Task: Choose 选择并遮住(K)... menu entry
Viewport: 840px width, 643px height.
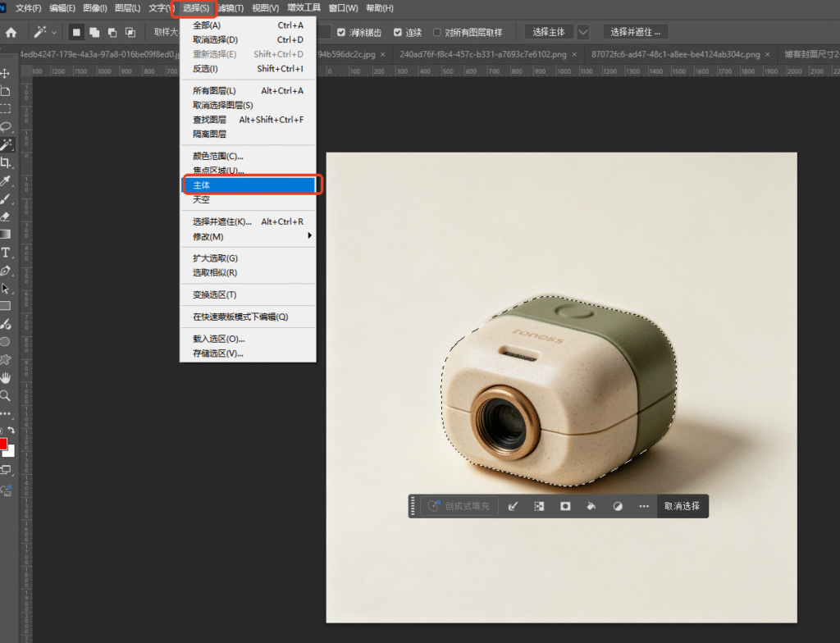Action: 248,221
